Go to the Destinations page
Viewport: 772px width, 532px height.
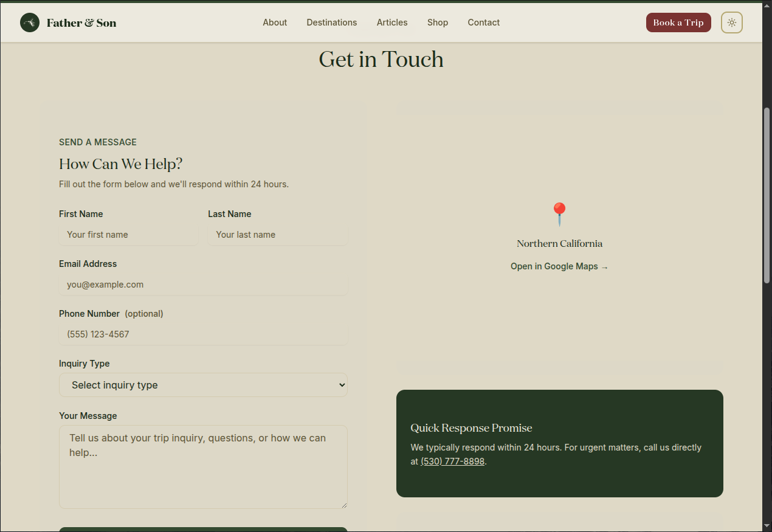click(x=332, y=22)
